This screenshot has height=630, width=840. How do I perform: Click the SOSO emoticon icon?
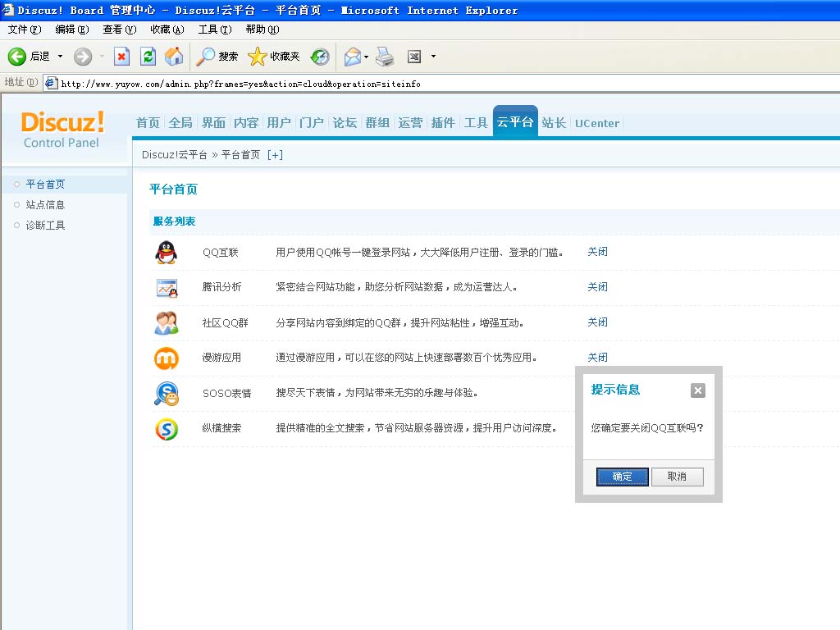tap(167, 394)
